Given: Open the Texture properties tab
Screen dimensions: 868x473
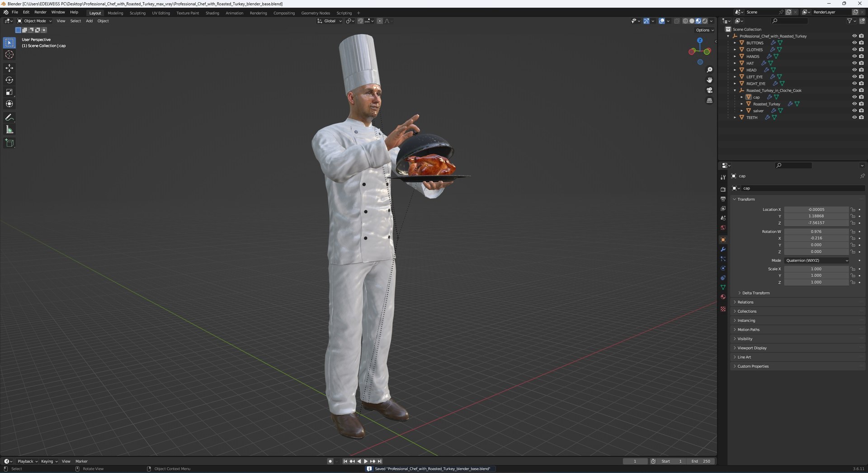Looking at the screenshot, I should click(x=723, y=309).
